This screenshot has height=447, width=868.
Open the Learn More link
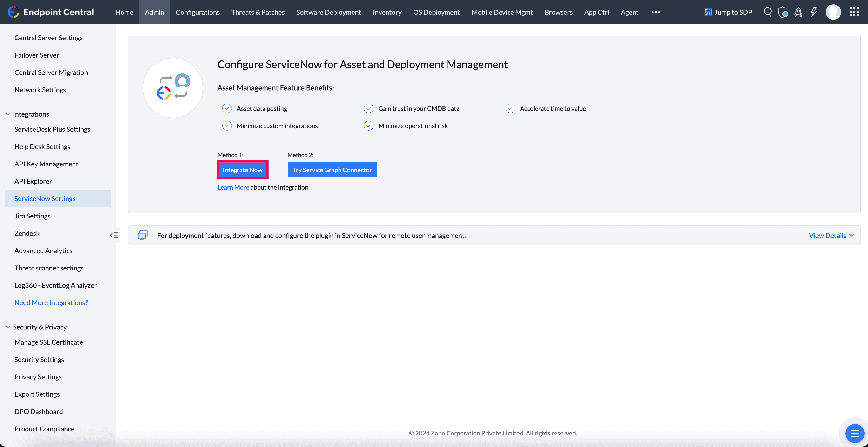click(233, 187)
